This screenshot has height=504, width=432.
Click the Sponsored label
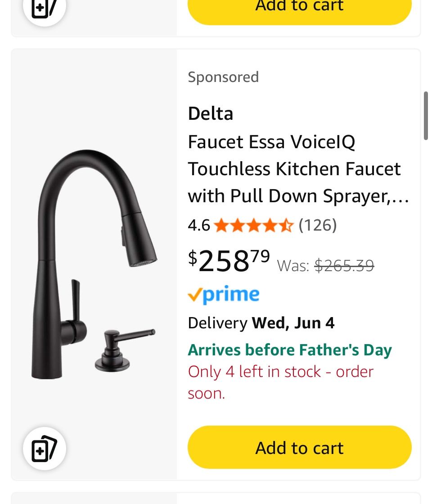(223, 77)
